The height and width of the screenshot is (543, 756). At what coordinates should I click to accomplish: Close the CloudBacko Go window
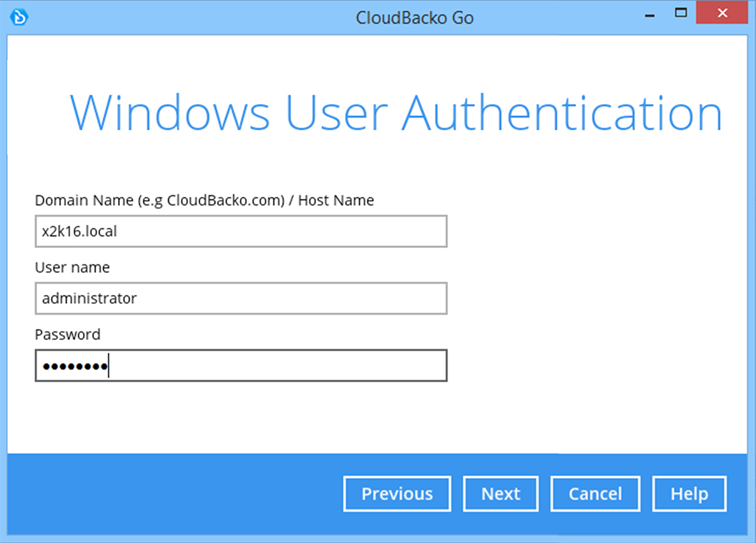722,12
